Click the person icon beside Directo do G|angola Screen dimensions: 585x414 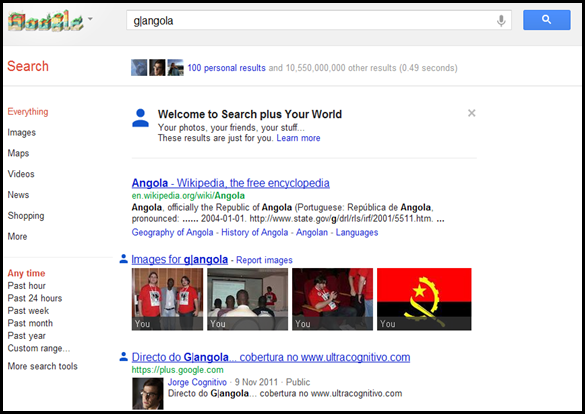(123, 357)
